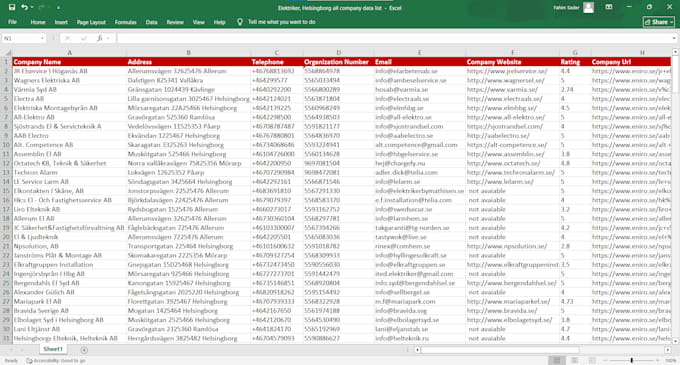Click the Name Box showing N1
The height and width of the screenshot is (365, 680).
[x=21, y=38]
